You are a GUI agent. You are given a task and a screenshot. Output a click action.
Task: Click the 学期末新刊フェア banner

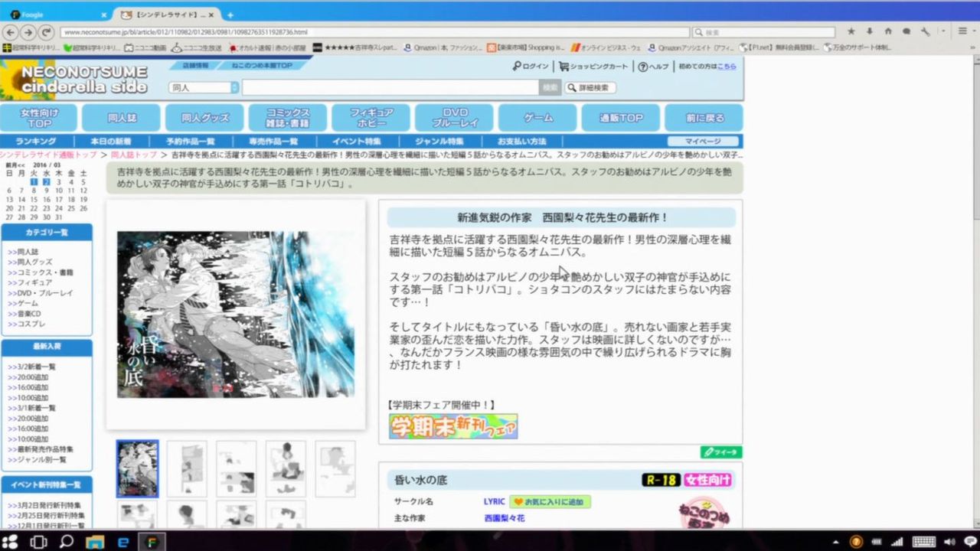(x=453, y=426)
